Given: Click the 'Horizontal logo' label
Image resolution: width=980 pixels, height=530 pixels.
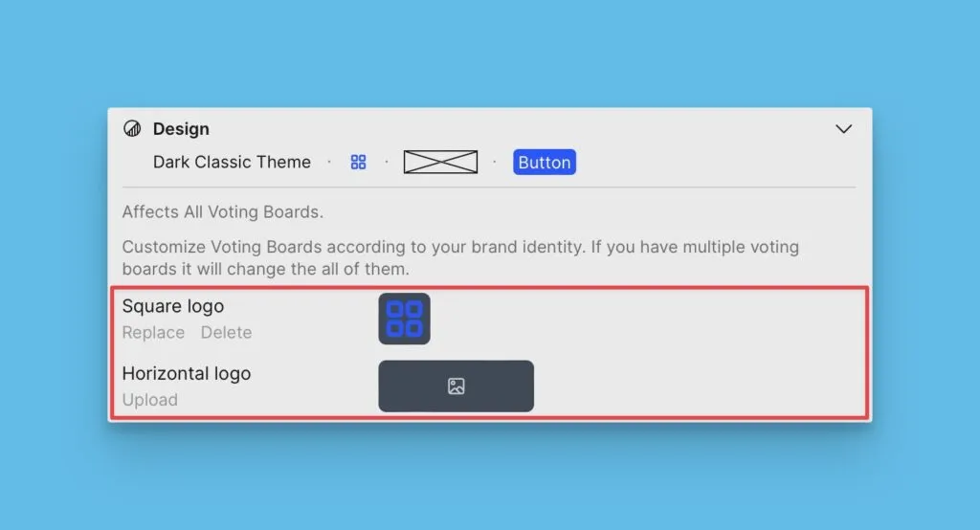Looking at the screenshot, I should click(x=186, y=374).
